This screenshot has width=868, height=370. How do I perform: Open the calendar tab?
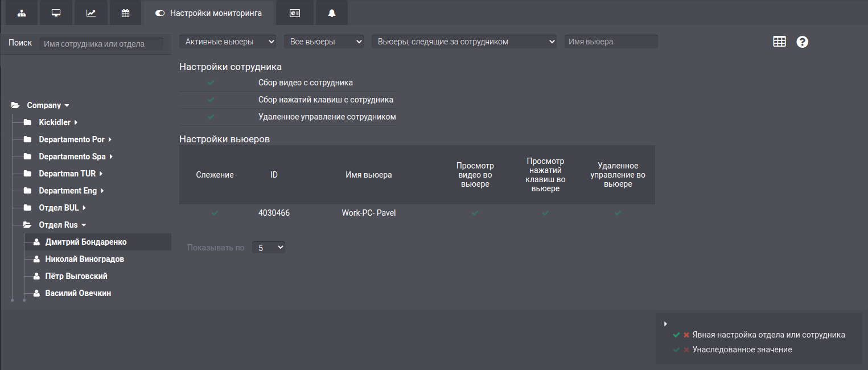click(126, 13)
